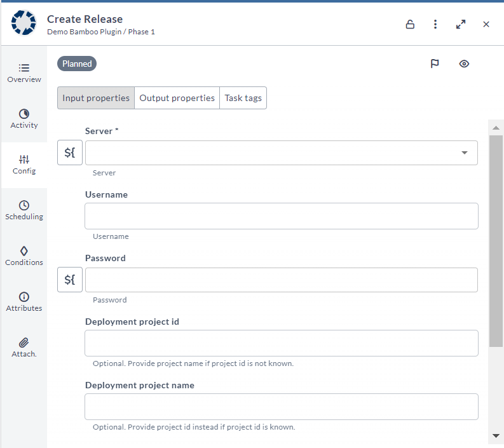The width and height of the screenshot is (504, 448).
Task: Switch to the Output properties tab
Action: 177,98
